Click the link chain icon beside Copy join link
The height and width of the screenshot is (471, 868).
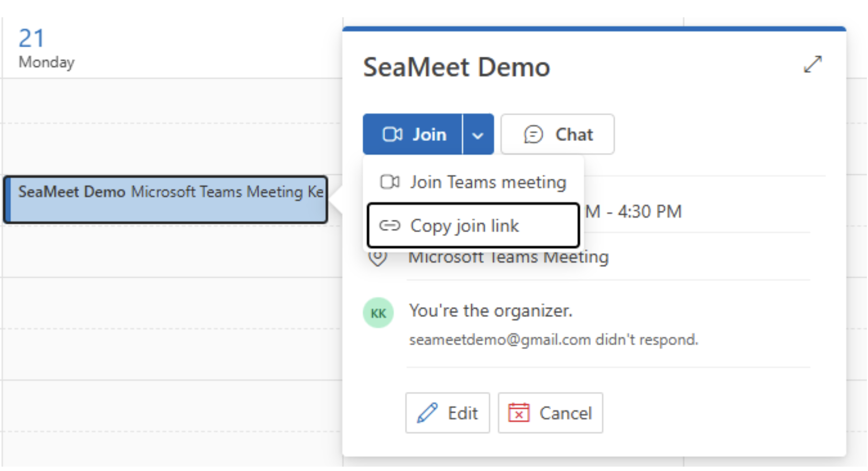pos(389,225)
